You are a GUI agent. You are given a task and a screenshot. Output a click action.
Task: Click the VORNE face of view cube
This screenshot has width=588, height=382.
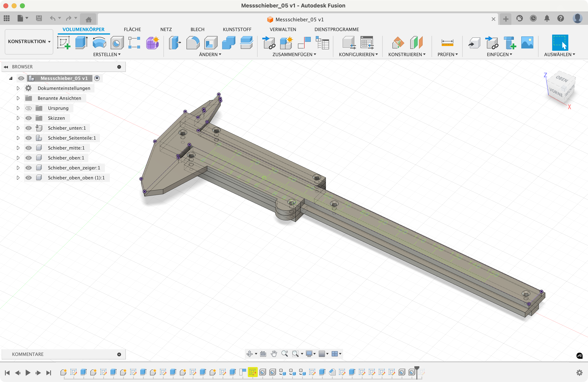pyautogui.click(x=556, y=92)
